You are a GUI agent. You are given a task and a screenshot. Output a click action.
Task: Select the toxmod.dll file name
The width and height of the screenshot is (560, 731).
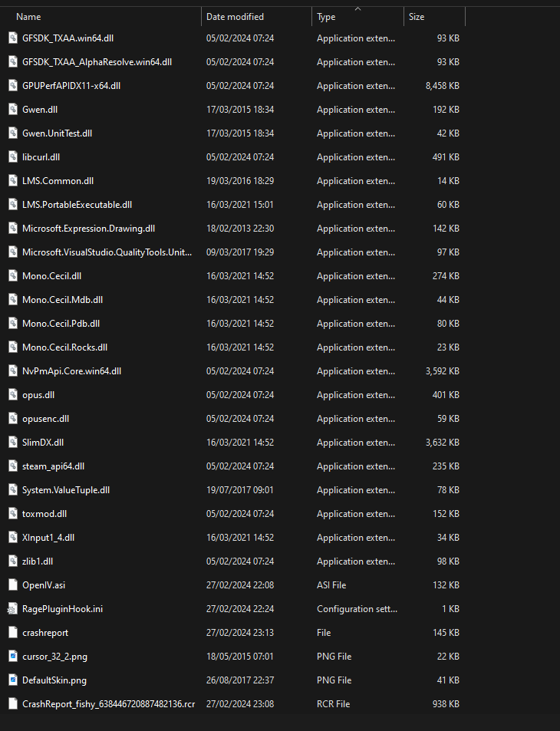[44, 514]
